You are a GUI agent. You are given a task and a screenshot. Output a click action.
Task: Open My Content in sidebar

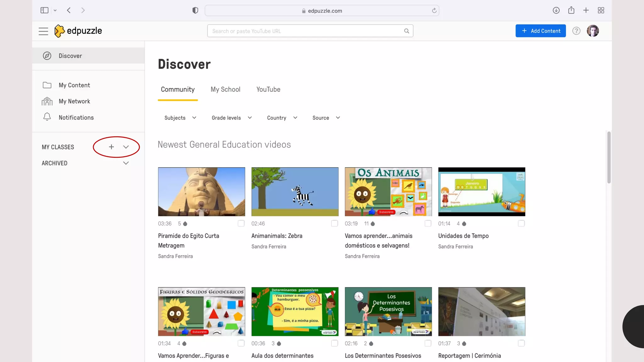74,85
